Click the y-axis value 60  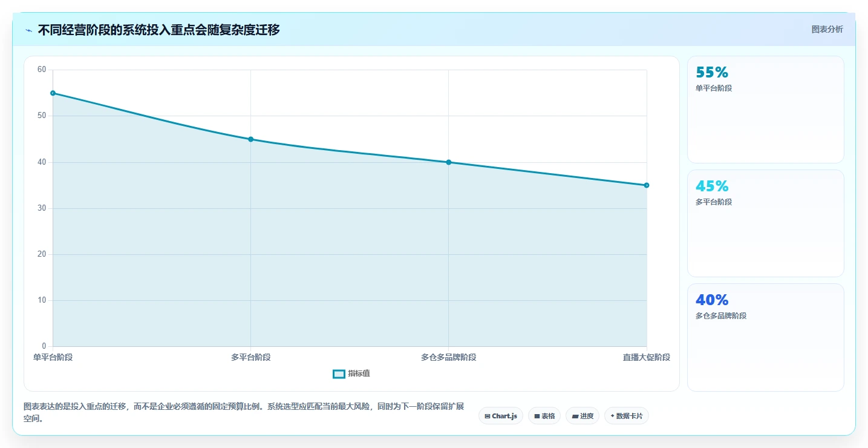point(42,70)
